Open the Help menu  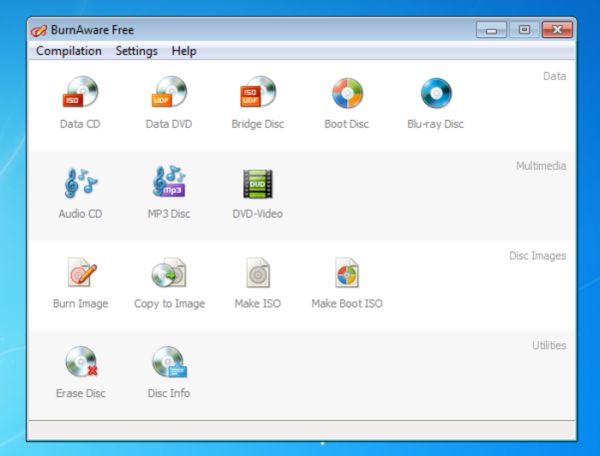184,51
